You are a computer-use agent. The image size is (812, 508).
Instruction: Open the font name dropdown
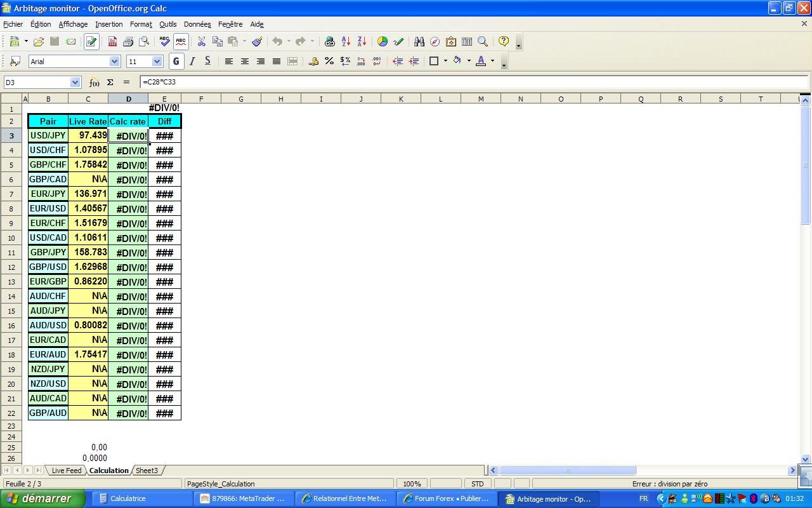click(114, 62)
